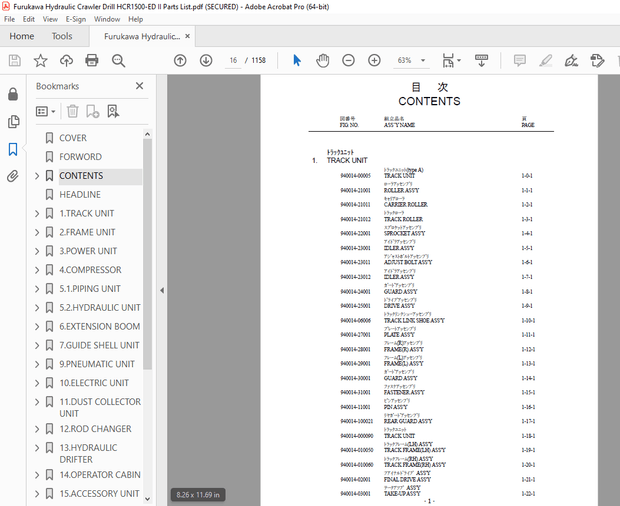Expand the 6.EXTENSION BOOM bookmark
This screenshot has height=506, width=620.
[37, 327]
